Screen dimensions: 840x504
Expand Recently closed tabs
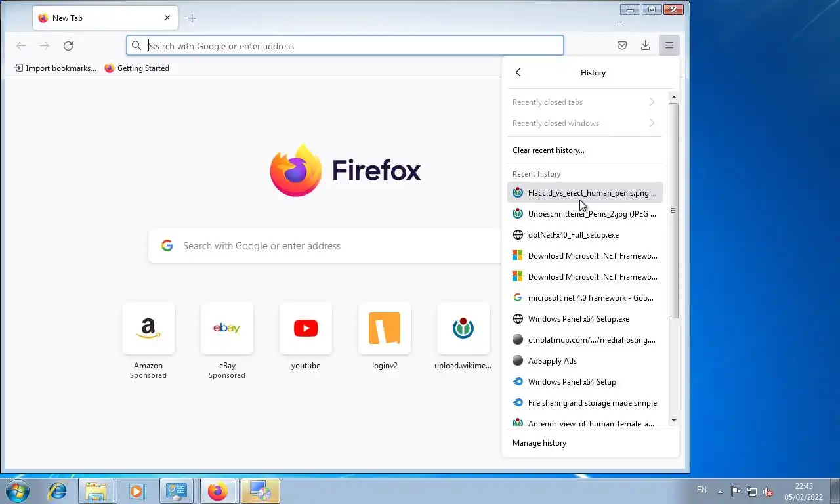(x=585, y=102)
